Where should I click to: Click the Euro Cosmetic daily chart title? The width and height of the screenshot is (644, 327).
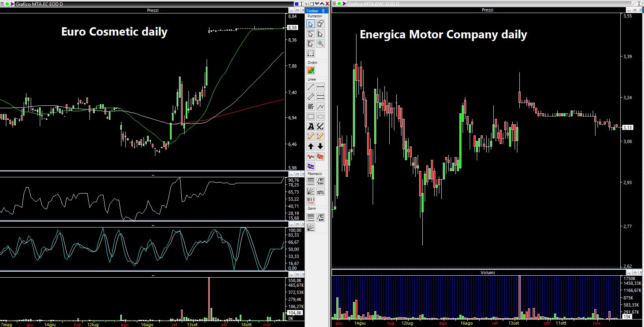pyautogui.click(x=114, y=32)
